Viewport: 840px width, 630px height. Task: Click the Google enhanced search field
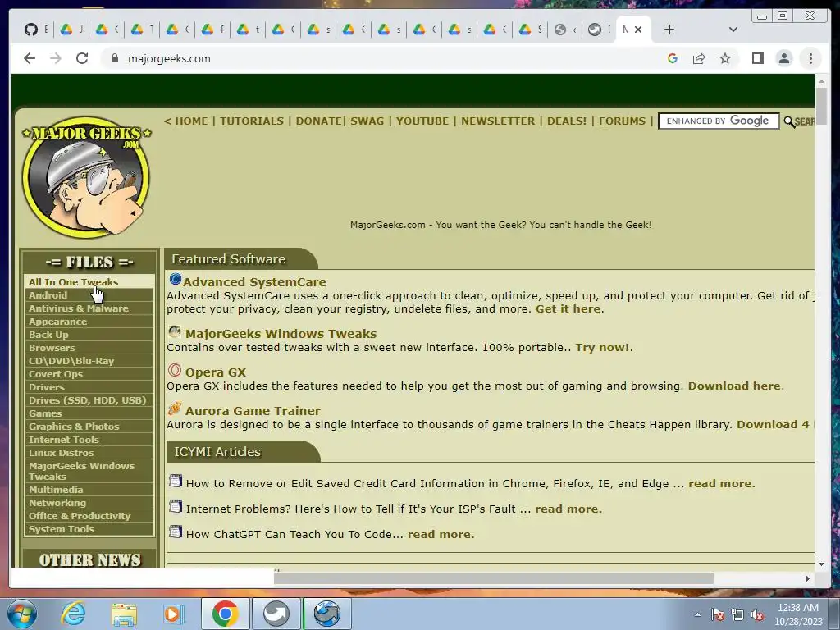[719, 121]
